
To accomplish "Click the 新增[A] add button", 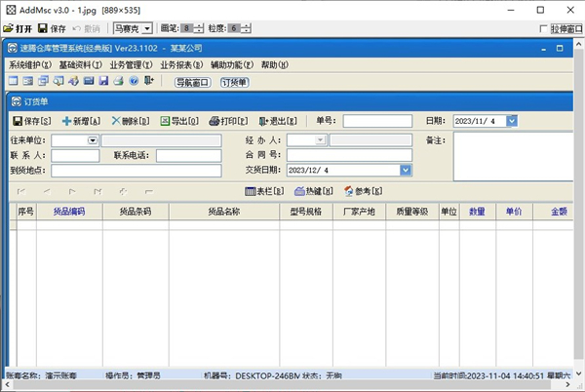I will pyautogui.click(x=82, y=121).
